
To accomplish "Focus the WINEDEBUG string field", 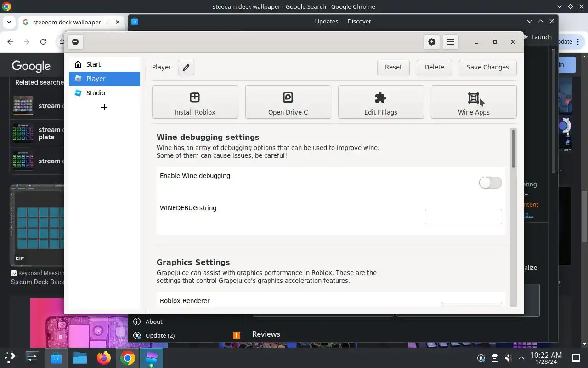I will pyautogui.click(x=463, y=217).
